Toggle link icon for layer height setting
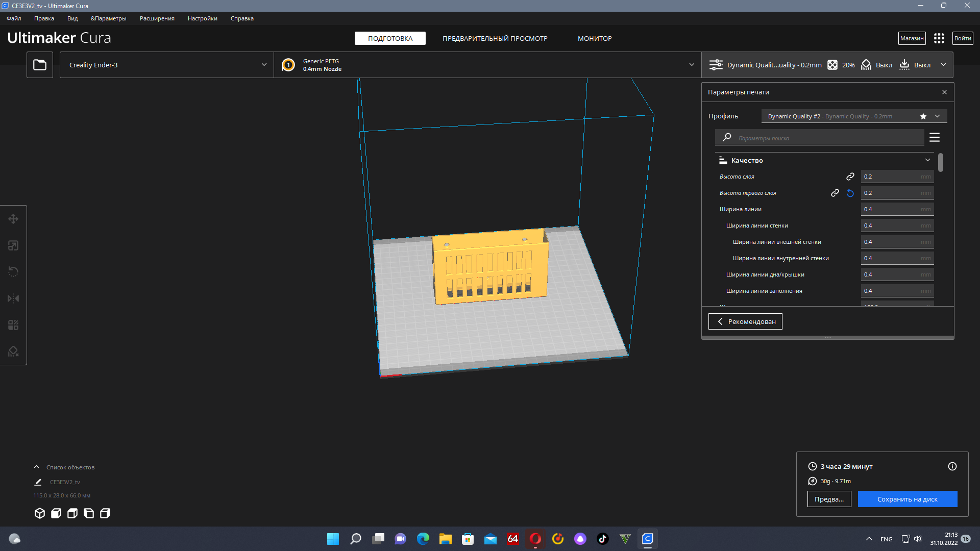980x551 pixels. point(850,177)
